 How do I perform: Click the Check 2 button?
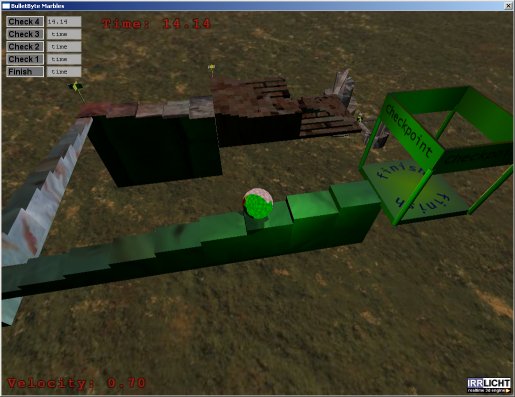25,47
